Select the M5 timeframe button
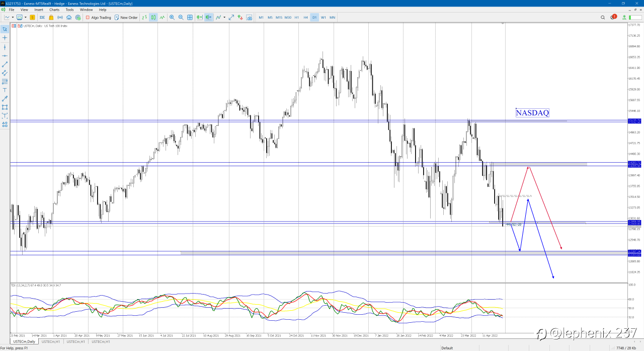The width and height of the screenshot is (644, 351). click(x=270, y=17)
